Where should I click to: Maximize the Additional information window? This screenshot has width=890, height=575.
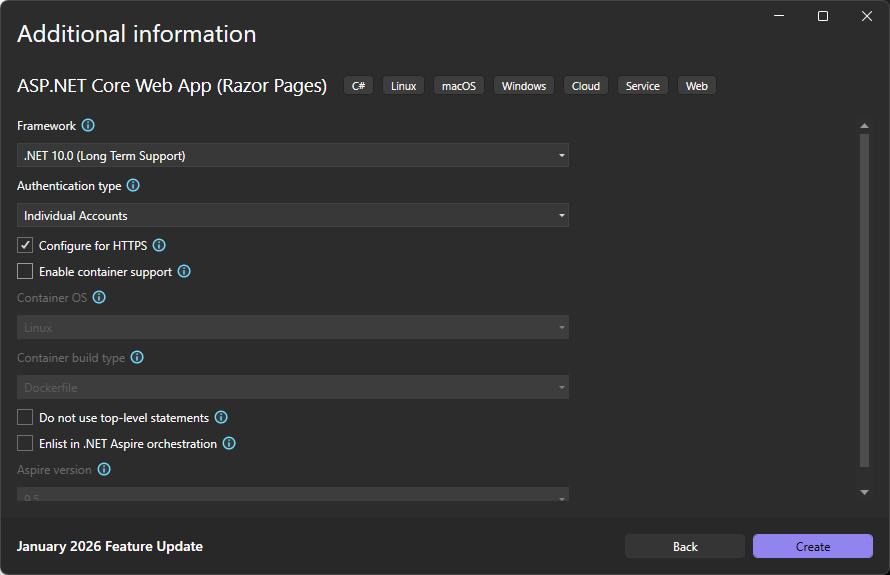(823, 16)
